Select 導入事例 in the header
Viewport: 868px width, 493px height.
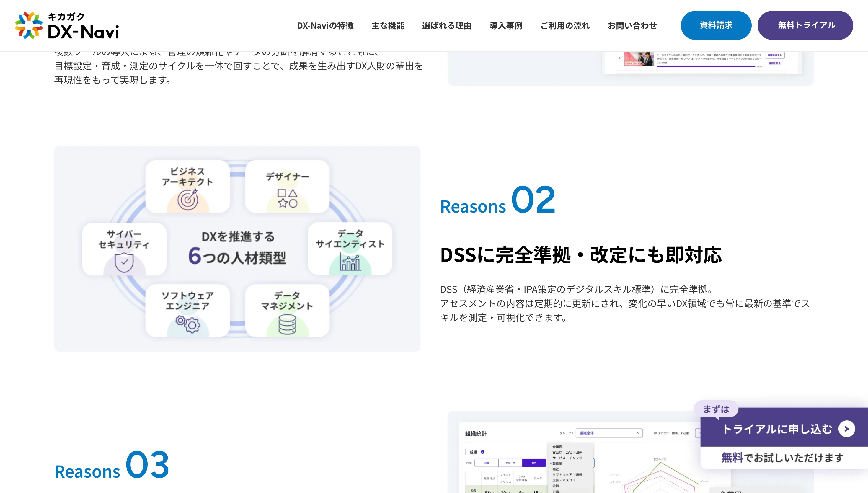pyautogui.click(x=506, y=25)
